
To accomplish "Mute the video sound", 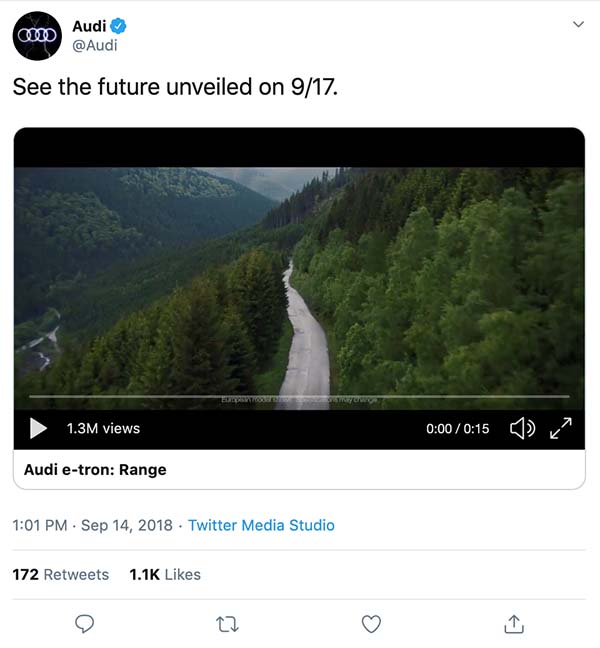I will pos(522,428).
